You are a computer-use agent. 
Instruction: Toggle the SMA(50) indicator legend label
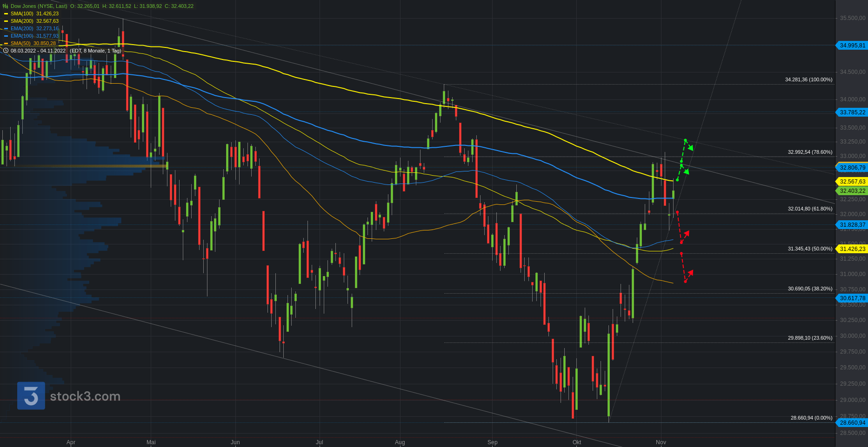20,43
